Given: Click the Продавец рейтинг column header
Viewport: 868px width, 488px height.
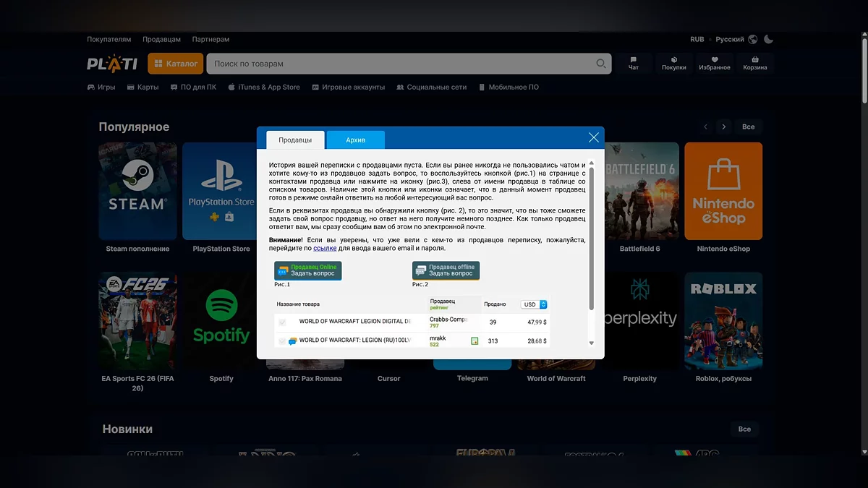Looking at the screenshot, I should [443, 304].
